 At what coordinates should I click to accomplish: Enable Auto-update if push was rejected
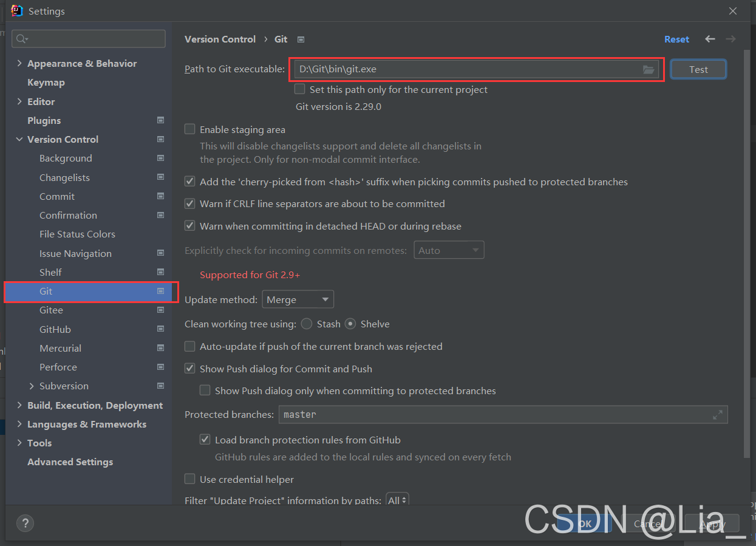tap(190, 346)
